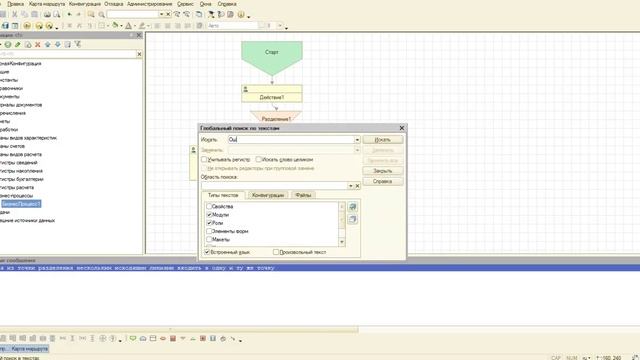The height and width of the screenshot is (360, 640).
Task: Click the fill color bucket toolbar icon
Action: click(115, 26)
